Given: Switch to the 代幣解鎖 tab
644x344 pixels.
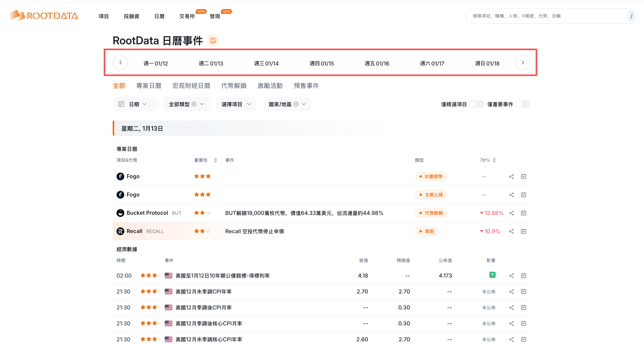Looking at the screenshot, I should point(234,86).
